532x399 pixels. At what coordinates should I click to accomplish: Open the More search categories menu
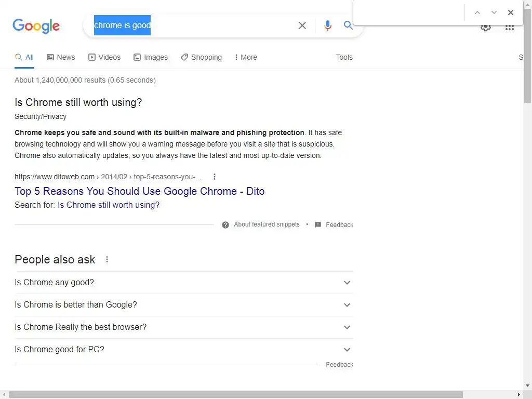(x=246, y=57)
